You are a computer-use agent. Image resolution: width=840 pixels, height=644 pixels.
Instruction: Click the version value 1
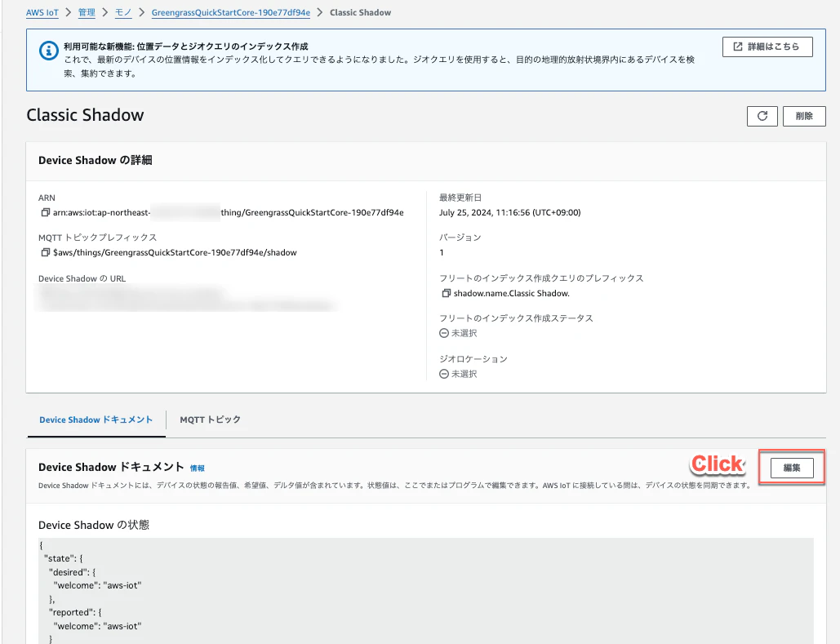(x=442, y=252)
